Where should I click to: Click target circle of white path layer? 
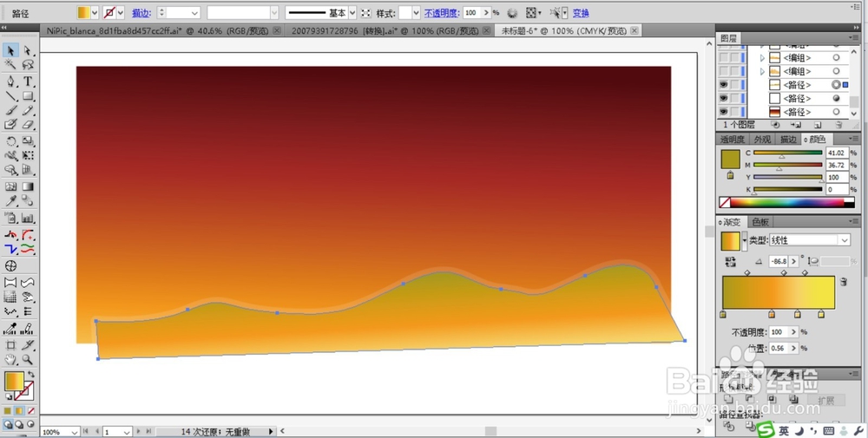click(x=836, y=98)
